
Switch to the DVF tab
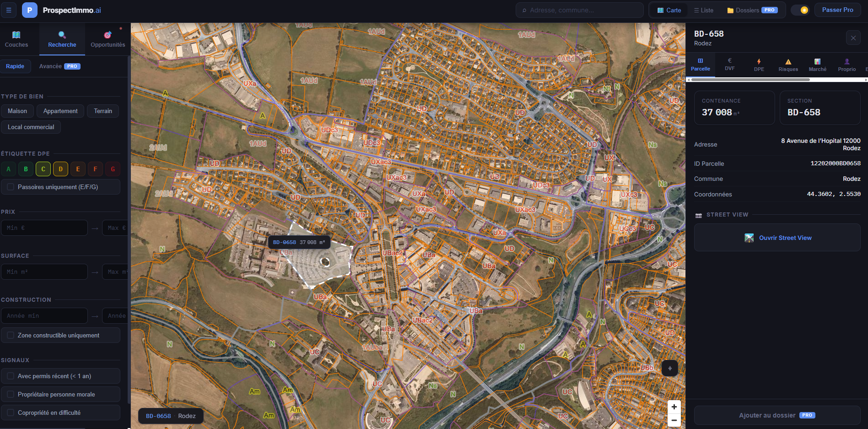tap(729, 65)
